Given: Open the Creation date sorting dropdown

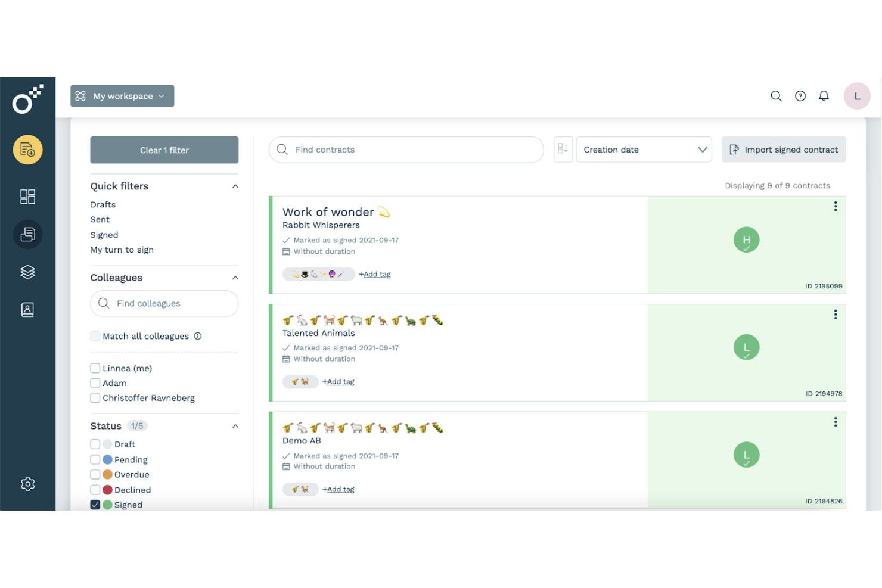Looking at the screenshot, I should point(643,149).
